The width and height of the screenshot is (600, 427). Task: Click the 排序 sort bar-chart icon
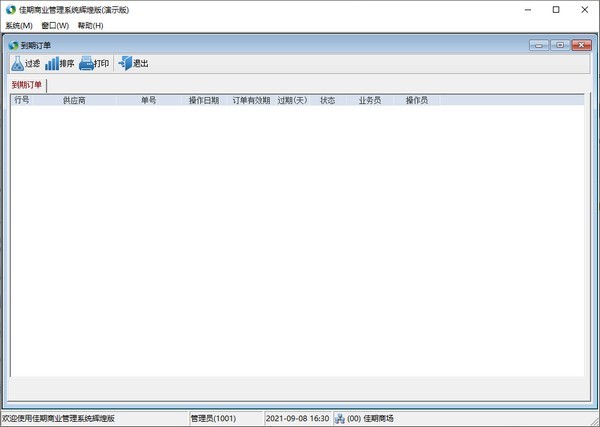[52, 64]
